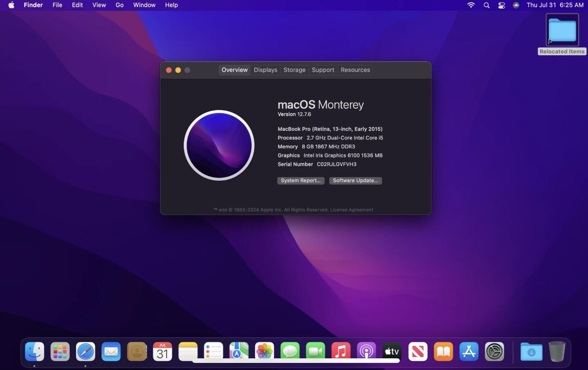Open the Edit menu

click(77, 5)
